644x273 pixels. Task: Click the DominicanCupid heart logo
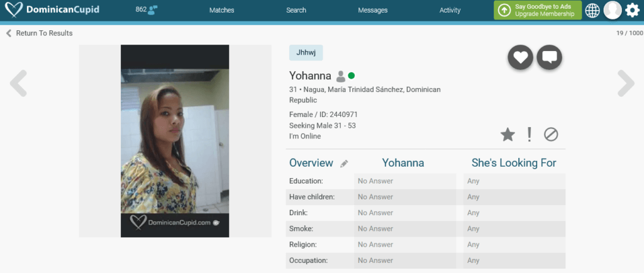[x=14, y=10]
